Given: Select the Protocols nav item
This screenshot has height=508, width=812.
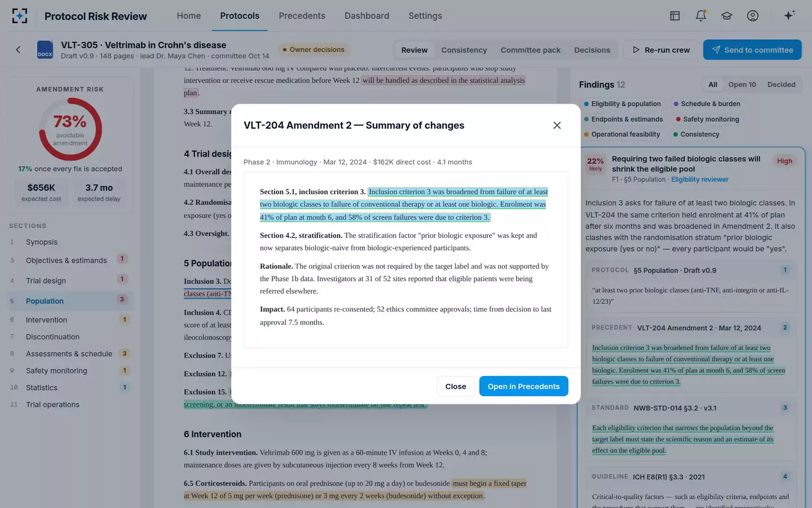Looking at the screenshot, I should (x=240, y=16).
